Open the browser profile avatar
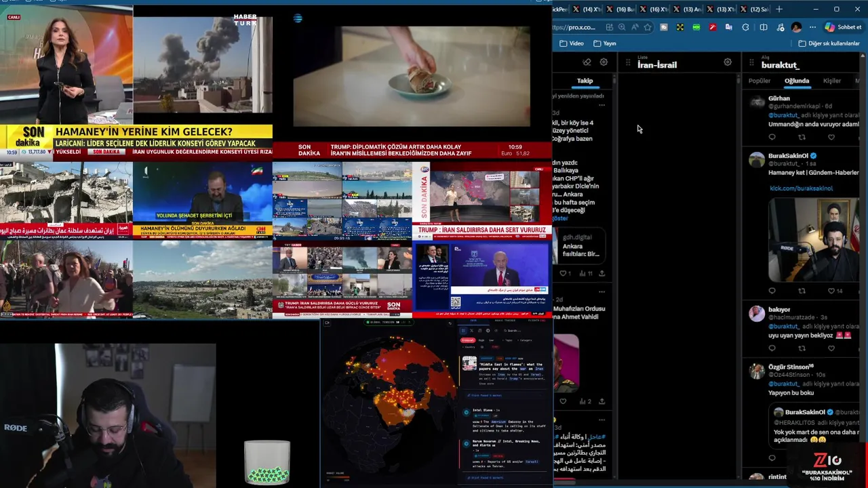868x488 pixels. tap(796, 27)
